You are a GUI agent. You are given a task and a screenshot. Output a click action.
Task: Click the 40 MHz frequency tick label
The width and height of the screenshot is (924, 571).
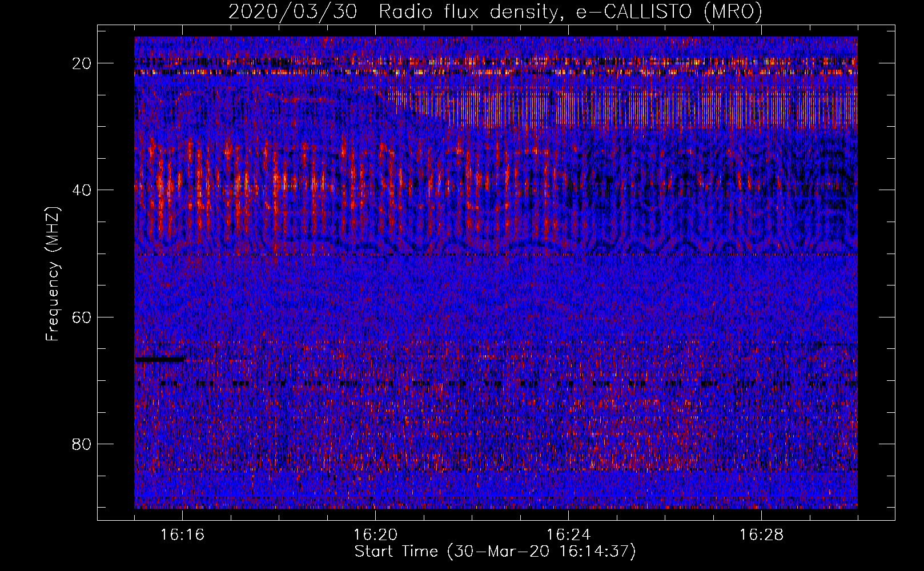click(x=82, y=190)
